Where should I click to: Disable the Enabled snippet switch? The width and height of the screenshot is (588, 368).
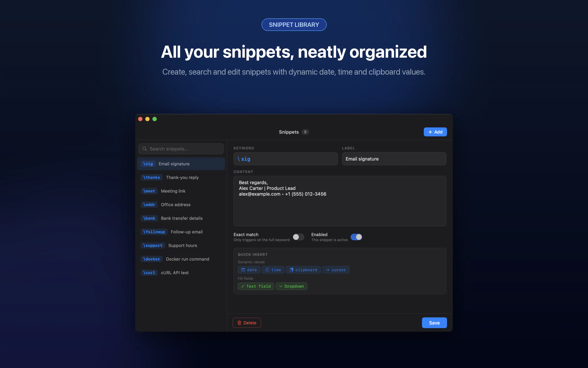click(x=356, y=237)
